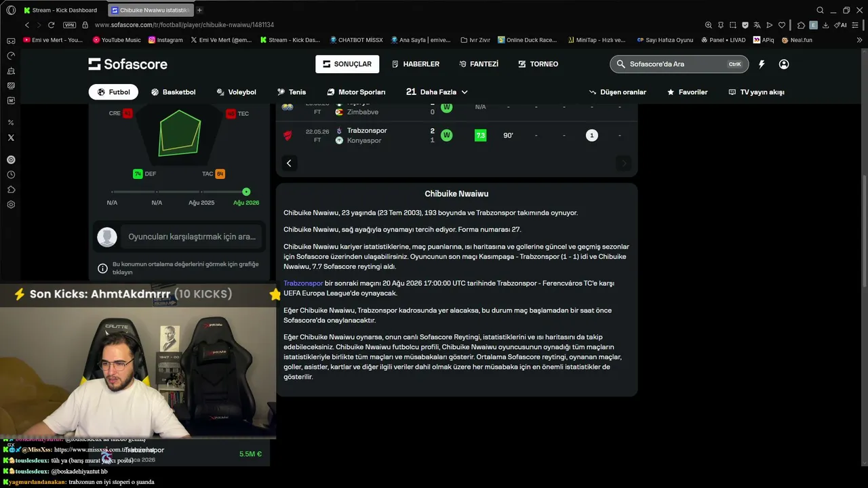Open browsing history clock in sidebar

[11, 175]
